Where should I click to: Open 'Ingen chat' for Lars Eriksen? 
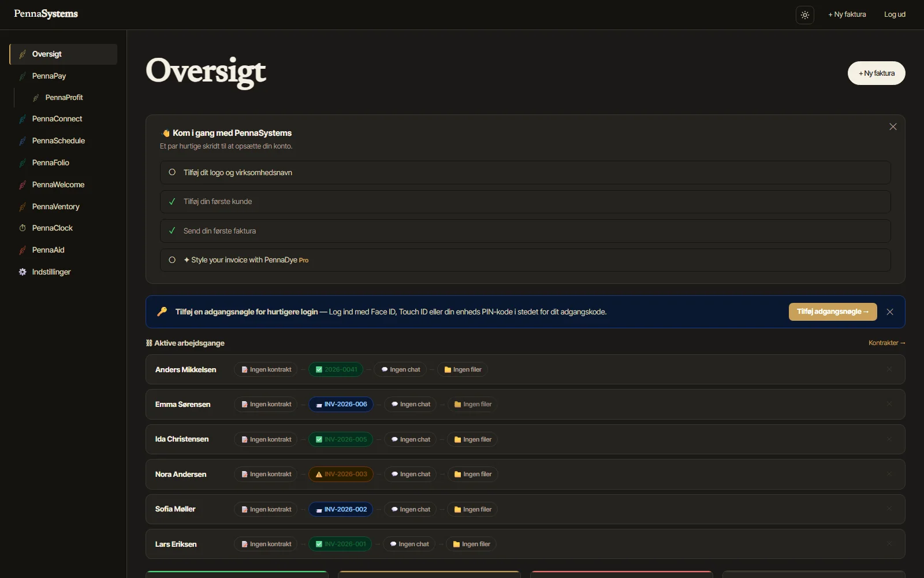pyautogui.click(x=409, y=544)
